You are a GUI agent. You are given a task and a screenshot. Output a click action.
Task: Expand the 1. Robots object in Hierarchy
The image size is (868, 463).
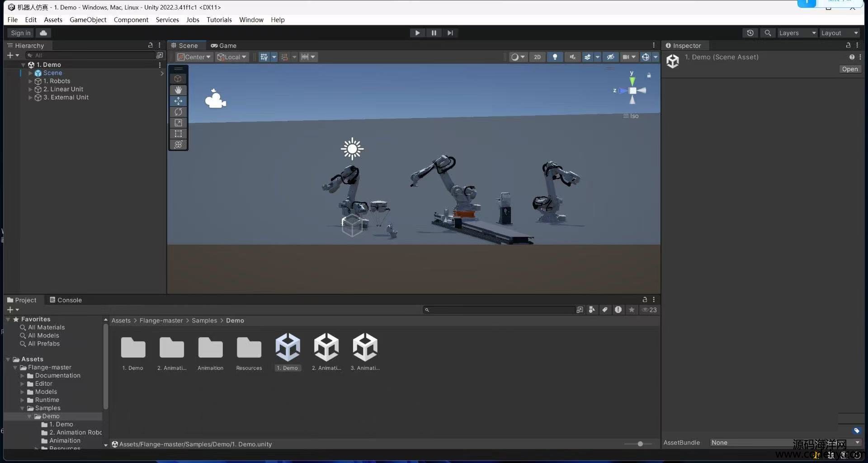point(30,81)
